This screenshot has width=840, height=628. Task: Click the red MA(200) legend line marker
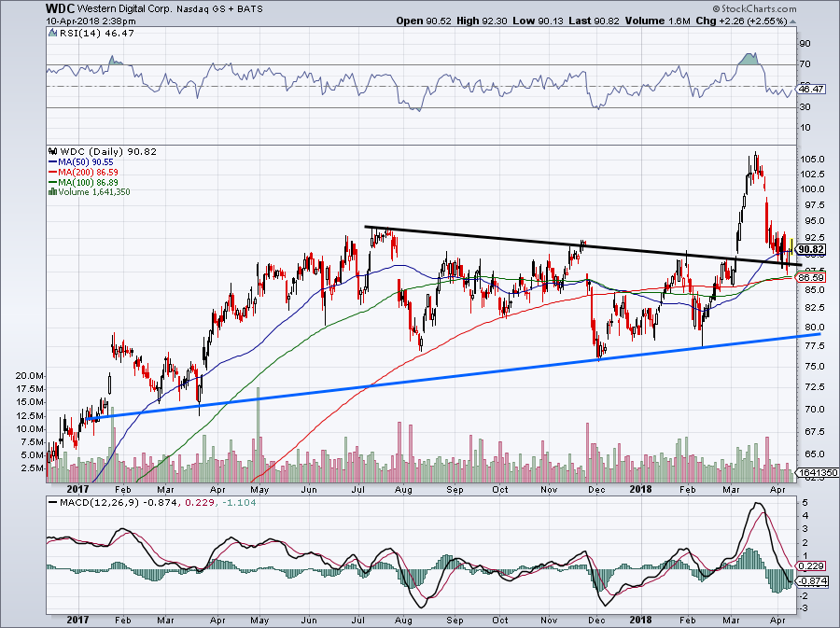pos(52,173)
